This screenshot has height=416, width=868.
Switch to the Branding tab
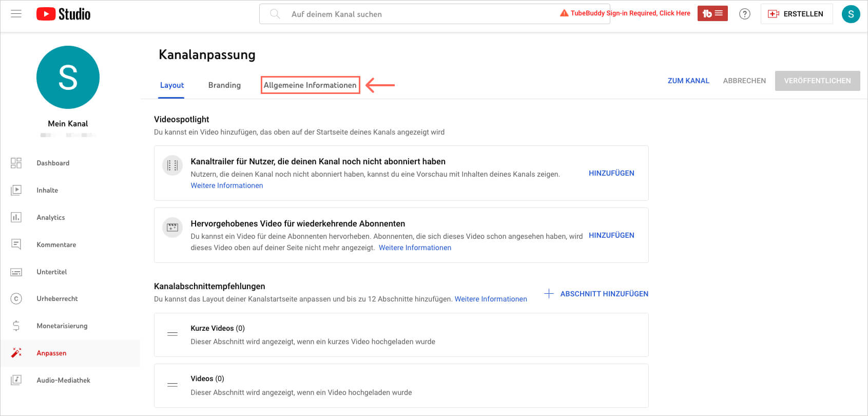[x=224, y=85]
